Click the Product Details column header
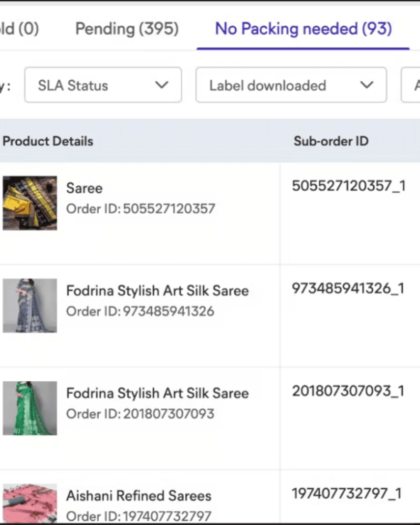The image size is (420, 525). (x=48, y=141)
